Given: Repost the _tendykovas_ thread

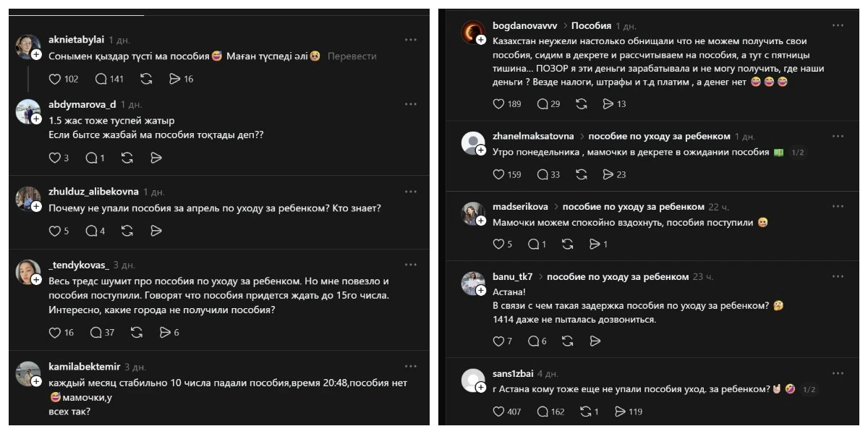Looking at the screenshot, I should click(136, 333).
